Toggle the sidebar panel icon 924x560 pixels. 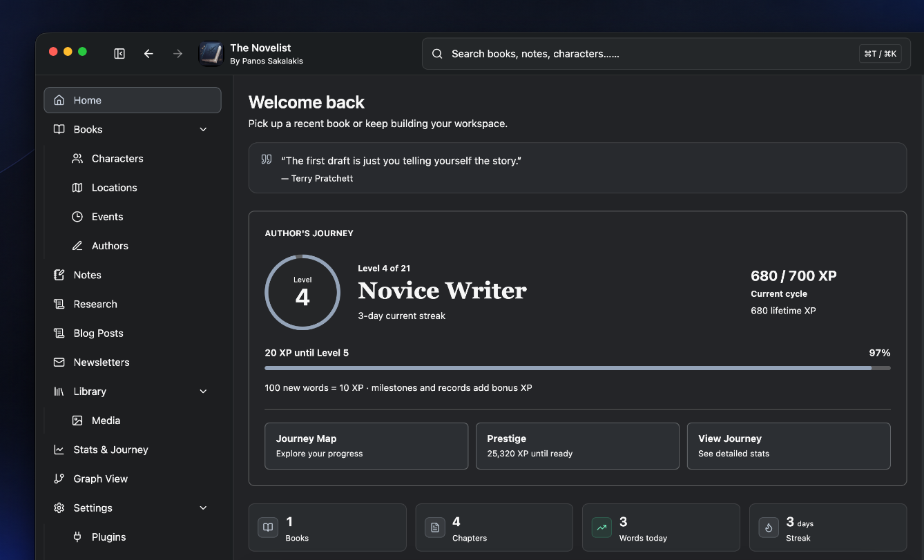(119, 53)
